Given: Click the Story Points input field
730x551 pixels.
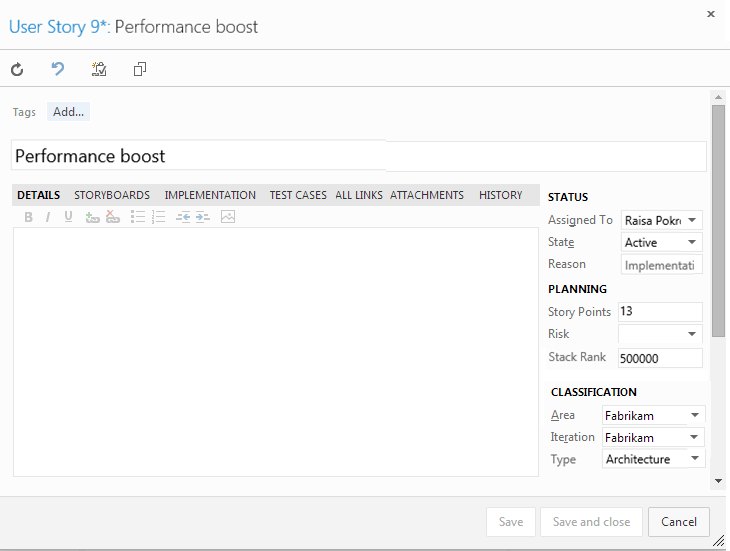Looking at the screenshot, I should pyautogui.click(x=660, y=312).
